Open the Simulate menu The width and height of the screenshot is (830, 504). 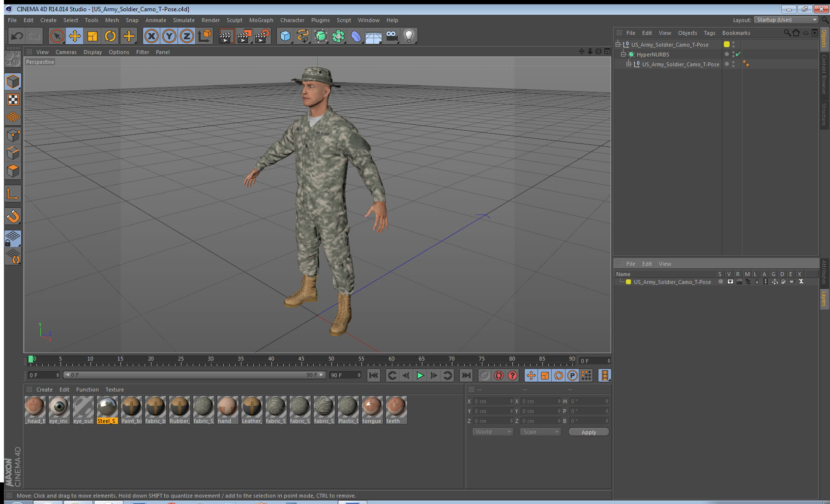click(183, 20)
